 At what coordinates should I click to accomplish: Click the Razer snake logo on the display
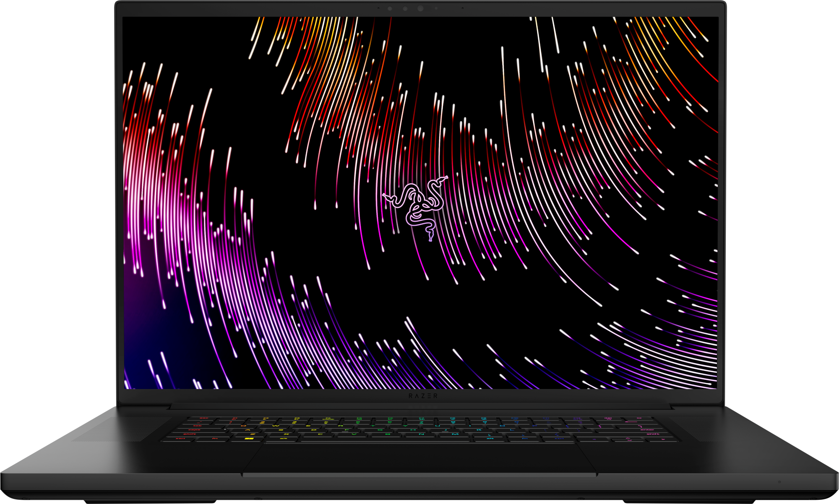click(415, 208)
